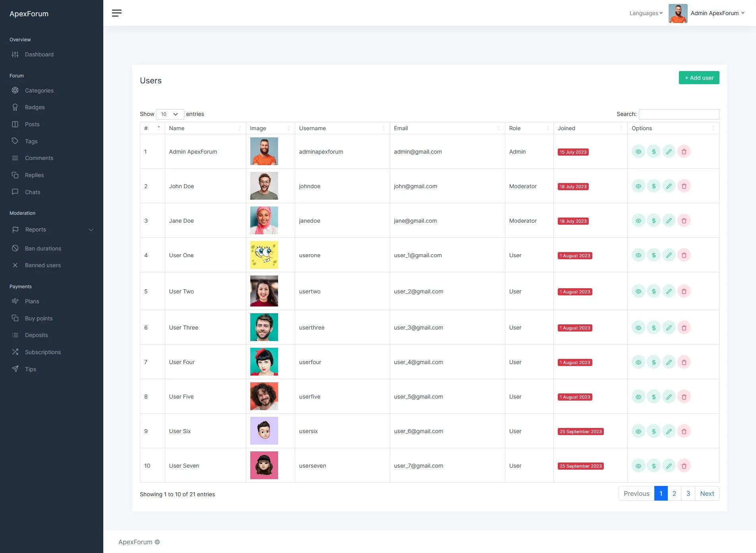Open the Languages dropdown
756x553 pixels.
[x=646, y=13]
